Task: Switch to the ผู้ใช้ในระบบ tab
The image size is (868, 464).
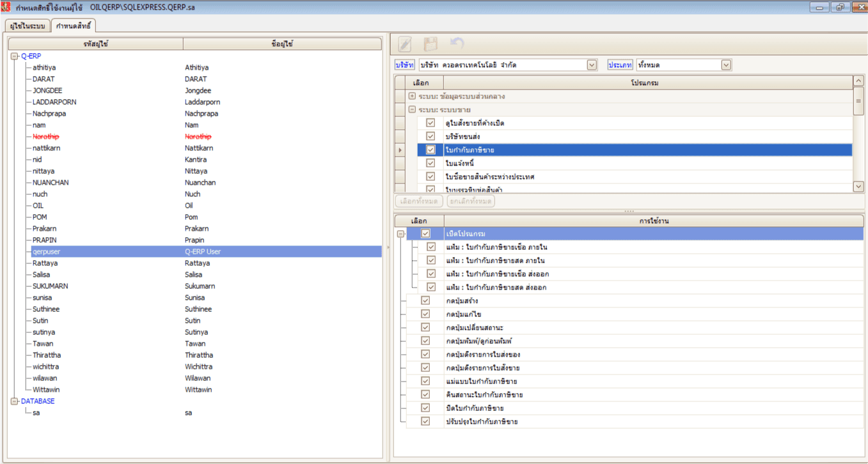Action: click(27, 26)
